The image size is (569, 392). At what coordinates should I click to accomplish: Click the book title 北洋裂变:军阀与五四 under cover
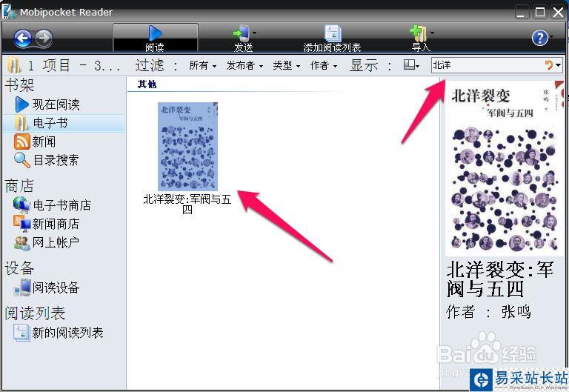pos(187,204)
